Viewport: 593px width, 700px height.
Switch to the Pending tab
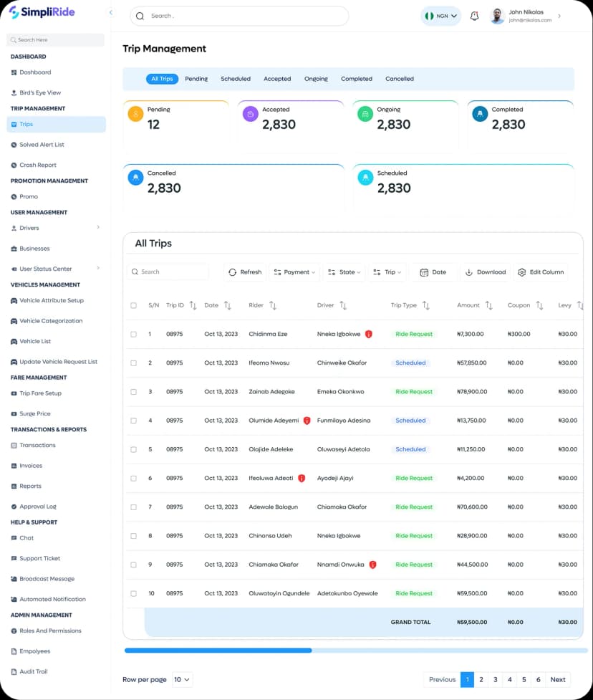pyautogui.click(x=196, y=79)
